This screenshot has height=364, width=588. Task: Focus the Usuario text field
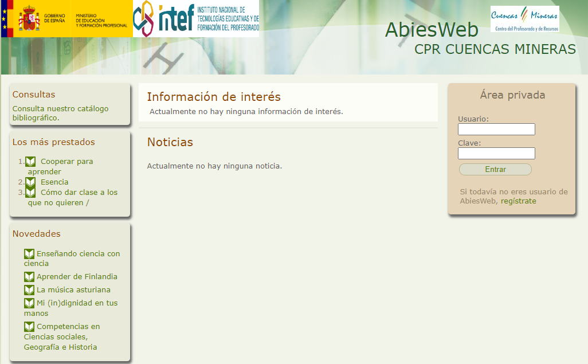pyautogui.click(x=496, y=130)
